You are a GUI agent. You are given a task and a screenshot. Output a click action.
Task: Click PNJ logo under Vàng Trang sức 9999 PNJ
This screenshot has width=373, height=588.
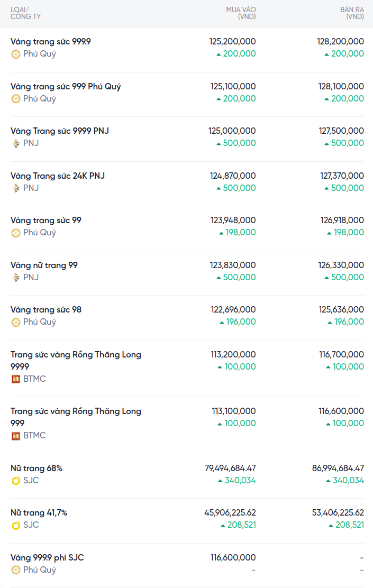point(16,143)
